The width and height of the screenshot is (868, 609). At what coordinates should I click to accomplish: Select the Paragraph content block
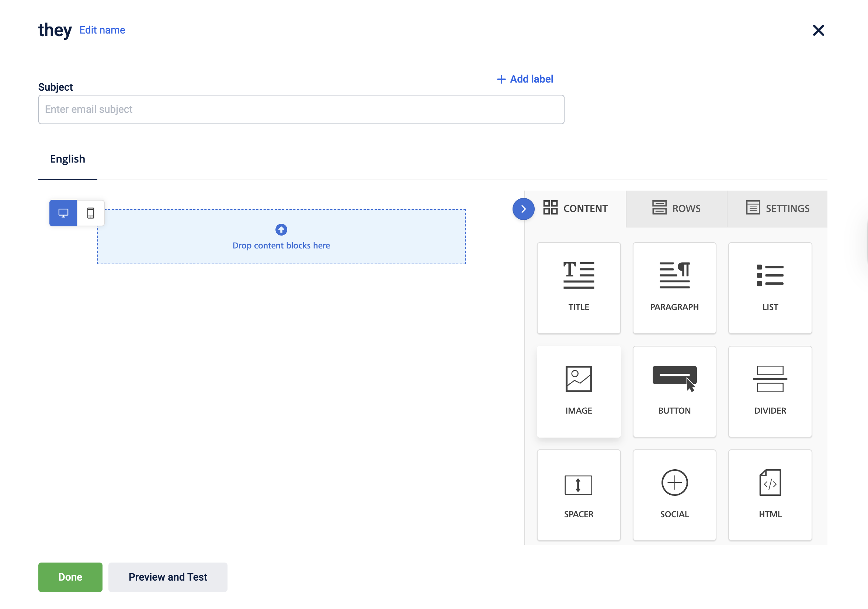coord(674,288)
